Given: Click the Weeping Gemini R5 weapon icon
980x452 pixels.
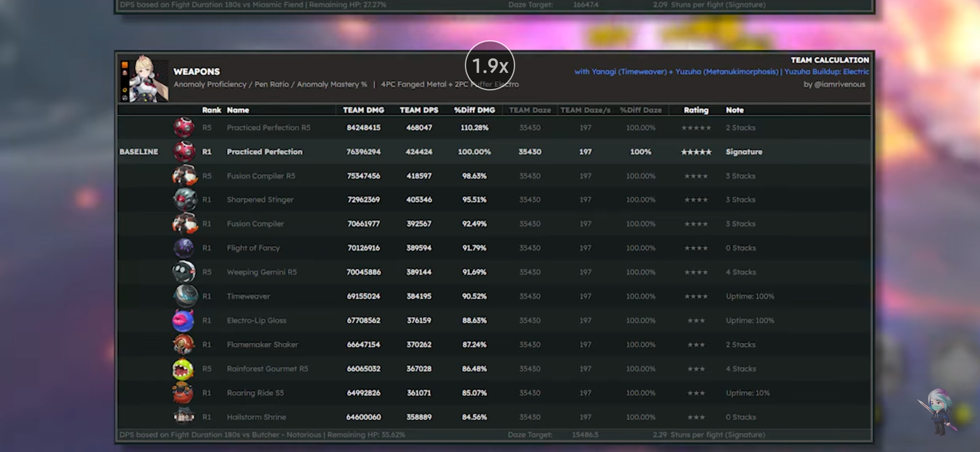Looking at the screenshot, I should [x=184, y=272].
